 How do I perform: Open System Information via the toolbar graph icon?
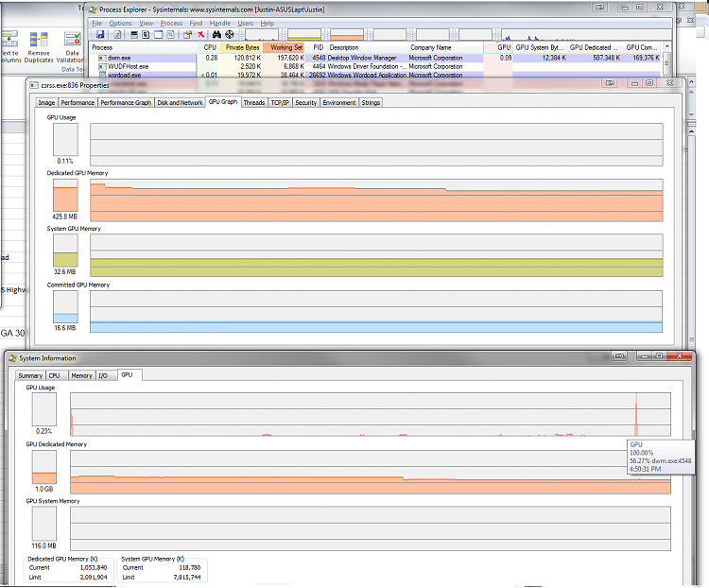[x=134, y=34]
